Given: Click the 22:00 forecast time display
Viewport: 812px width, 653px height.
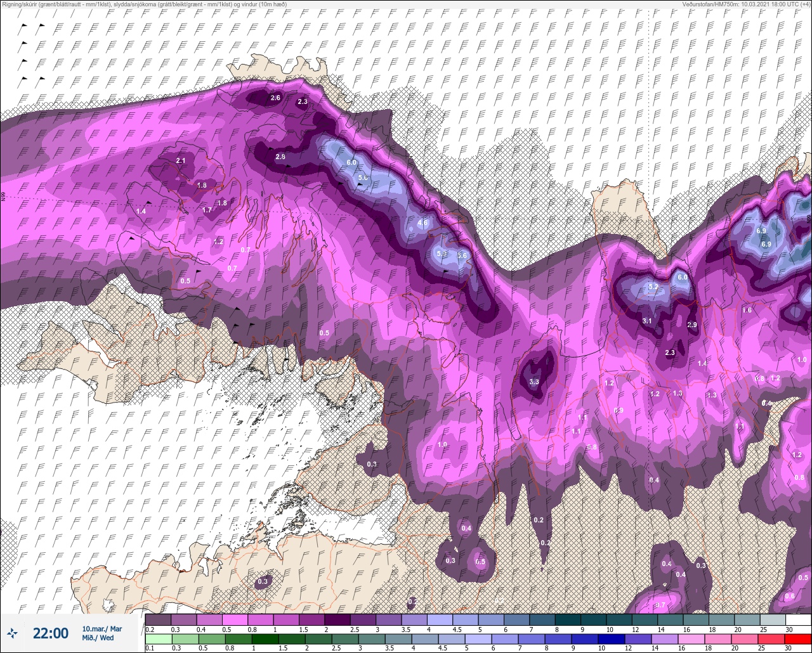Looking at the screenshot, I should coord(50,633).
